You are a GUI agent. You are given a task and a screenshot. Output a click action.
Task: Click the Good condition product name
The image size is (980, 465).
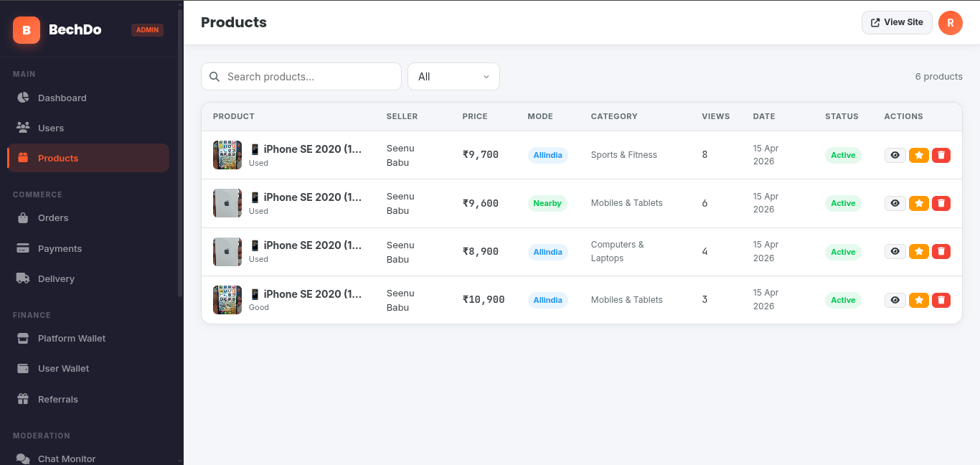click(x=306, y=293)
